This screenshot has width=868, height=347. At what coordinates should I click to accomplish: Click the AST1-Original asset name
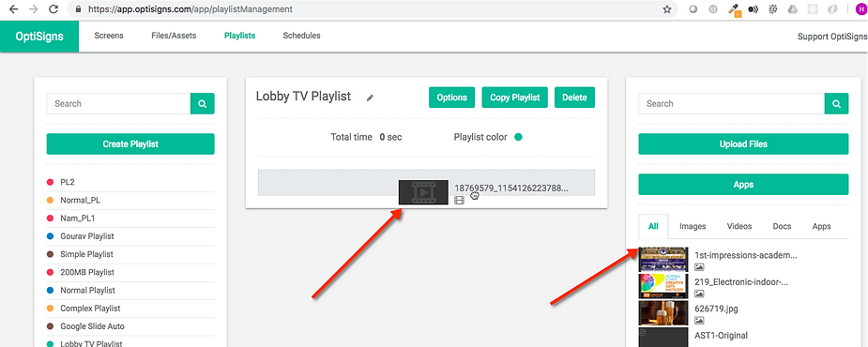[722, 336]
